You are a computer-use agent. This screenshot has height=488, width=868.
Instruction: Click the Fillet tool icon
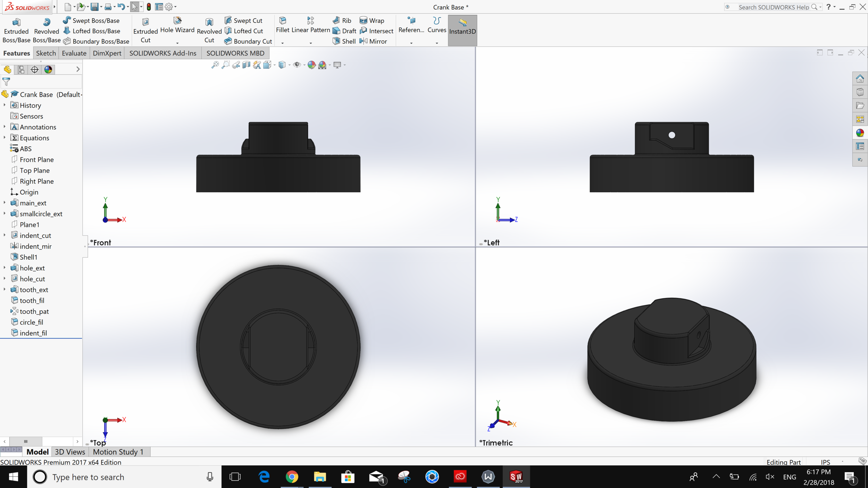pyautogui.click(x=283, y=21)
